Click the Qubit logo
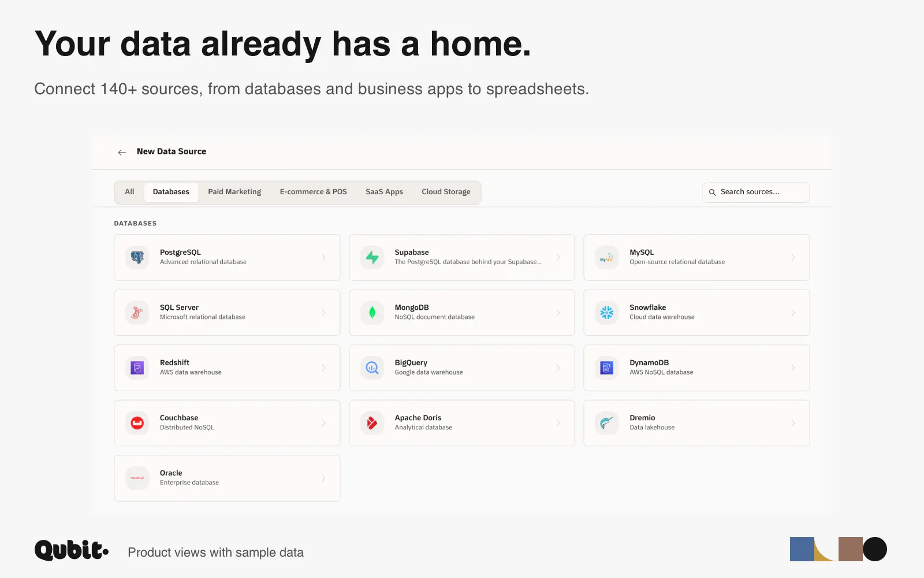Image resolution: width=924 pixels, height=578 pixels. point(72,550)
